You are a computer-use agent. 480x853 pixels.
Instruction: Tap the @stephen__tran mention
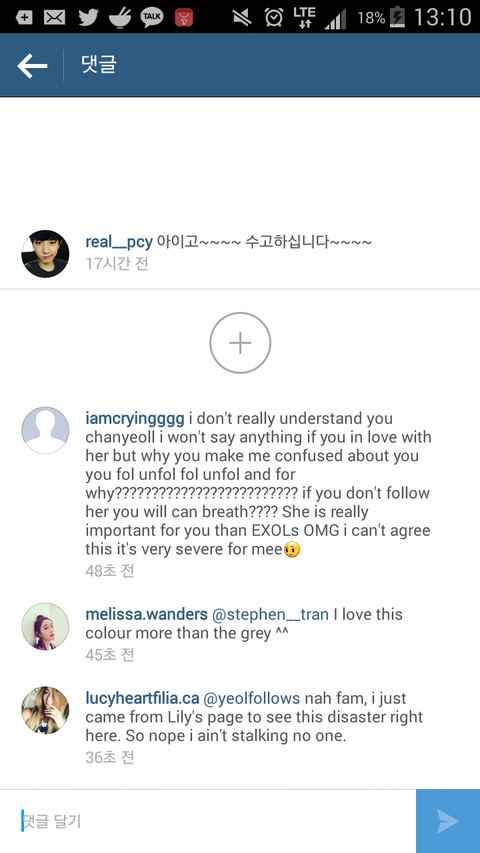(x=270, y=615)
